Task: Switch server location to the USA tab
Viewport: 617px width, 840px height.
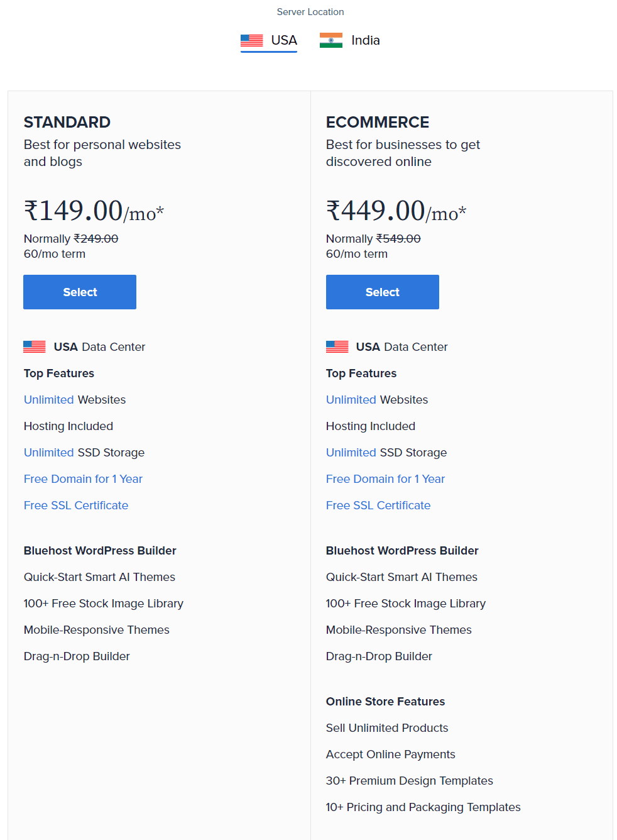Action: [269, 41]
